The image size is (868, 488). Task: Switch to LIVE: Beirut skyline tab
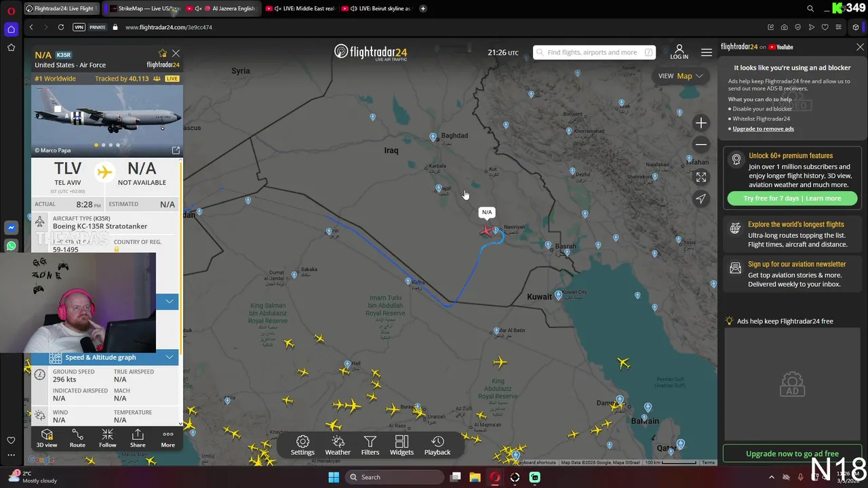375,9
